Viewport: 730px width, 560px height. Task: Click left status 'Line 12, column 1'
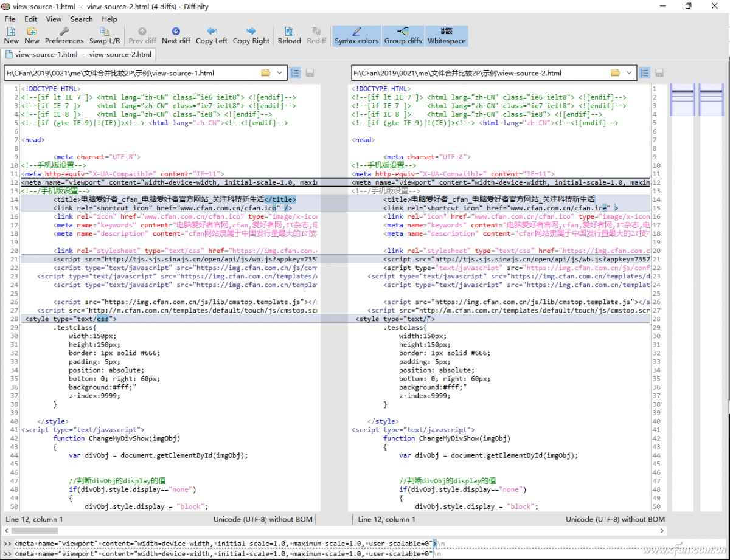(34, 519)
